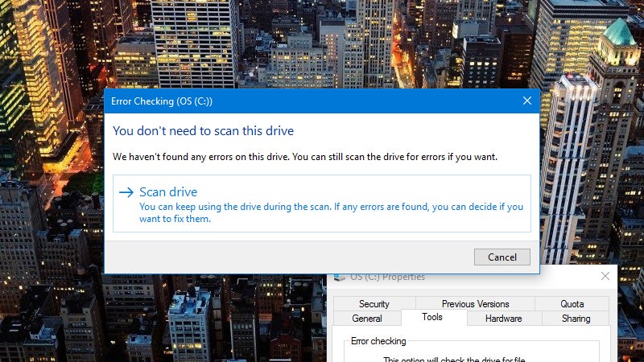Select the Quota tab
644x362 pixels.
point(572,304)
